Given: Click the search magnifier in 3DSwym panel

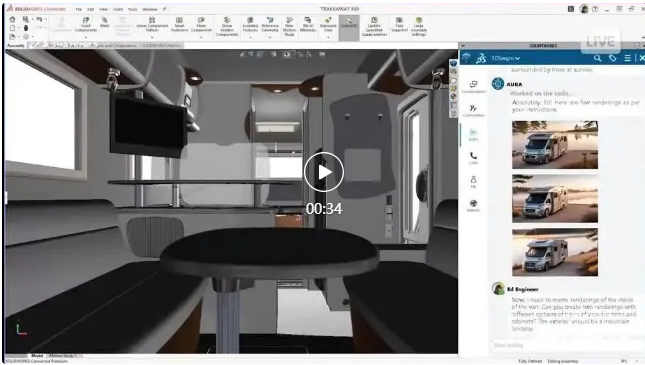Looking at the screenshot, I should 597,58.
